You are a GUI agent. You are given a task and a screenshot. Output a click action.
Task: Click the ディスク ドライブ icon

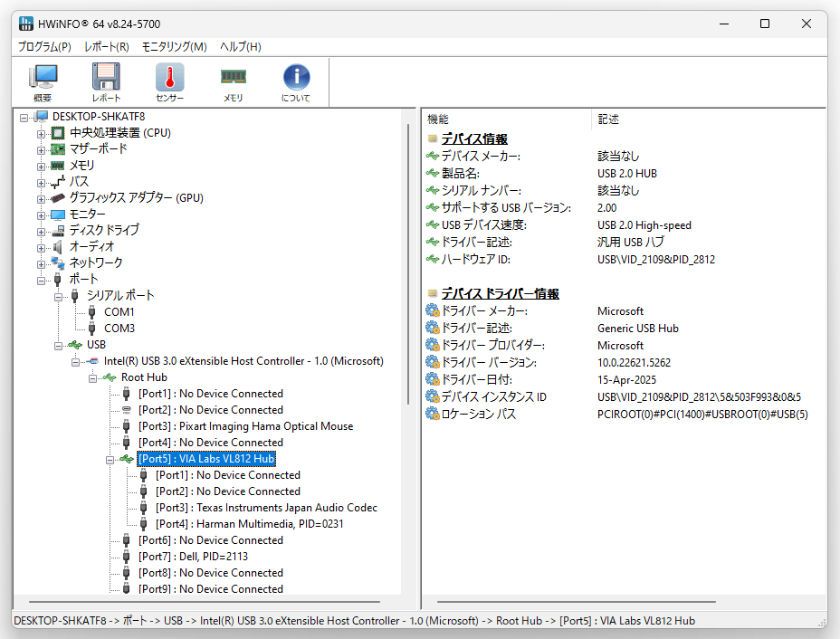58,231
